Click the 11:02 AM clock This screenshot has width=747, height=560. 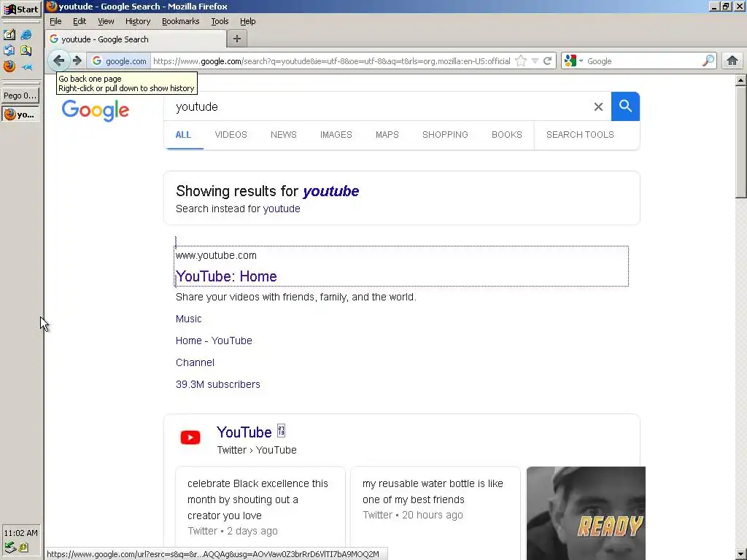tap(20, 533)
